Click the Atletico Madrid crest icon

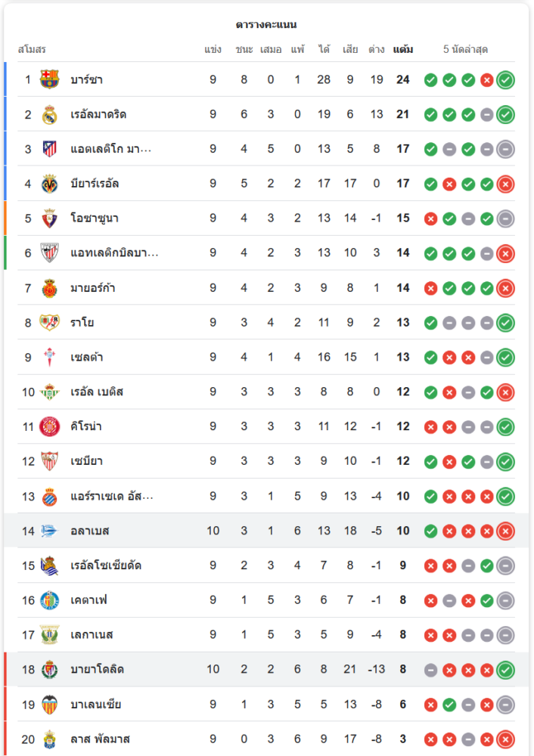[x=50, y=149]
